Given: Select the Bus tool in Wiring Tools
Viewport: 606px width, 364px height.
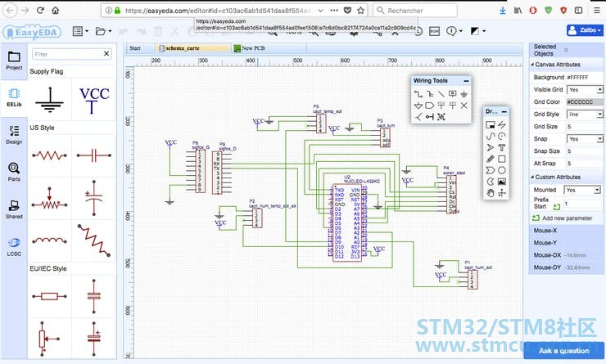Looking at the screenshot, I should click(x=430, y=94).
